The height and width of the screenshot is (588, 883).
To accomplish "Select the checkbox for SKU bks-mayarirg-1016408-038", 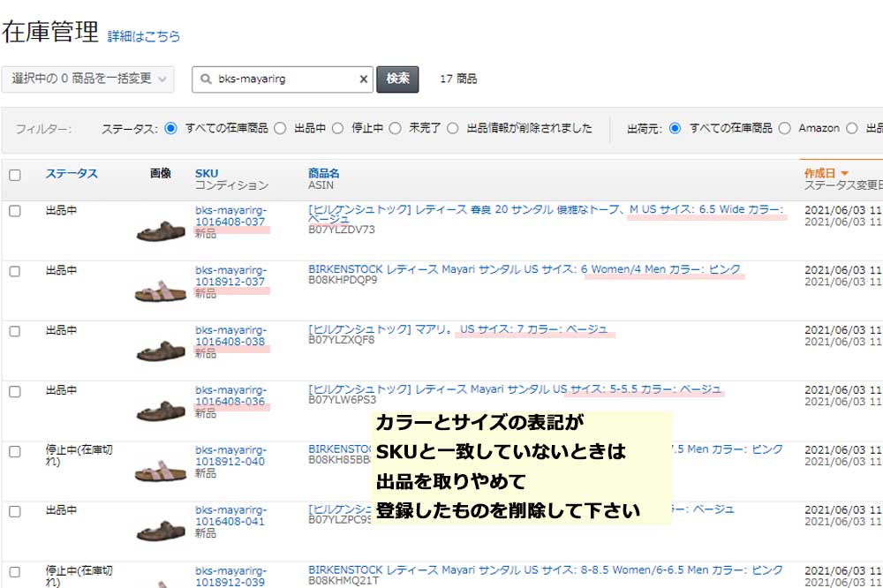I will [15, 331].
